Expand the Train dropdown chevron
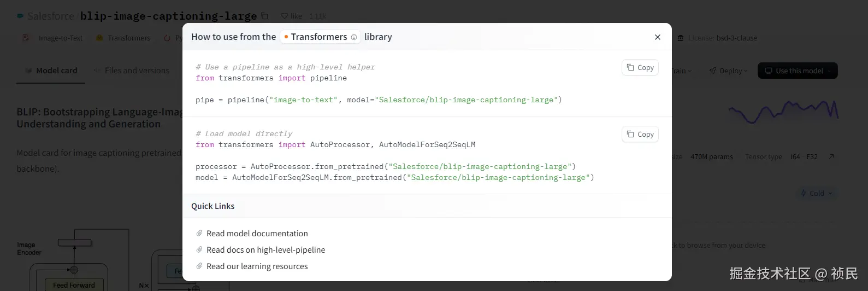Screen dimensions: 868x291 [689, 71]
